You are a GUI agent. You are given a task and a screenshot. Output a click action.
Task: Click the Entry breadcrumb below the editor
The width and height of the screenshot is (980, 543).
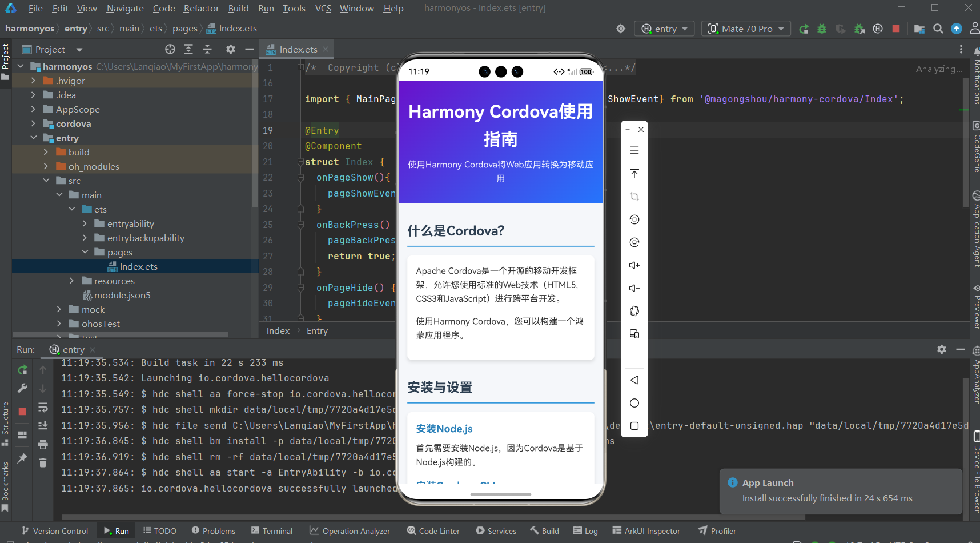pyautogui.click(x=317, y=331)
